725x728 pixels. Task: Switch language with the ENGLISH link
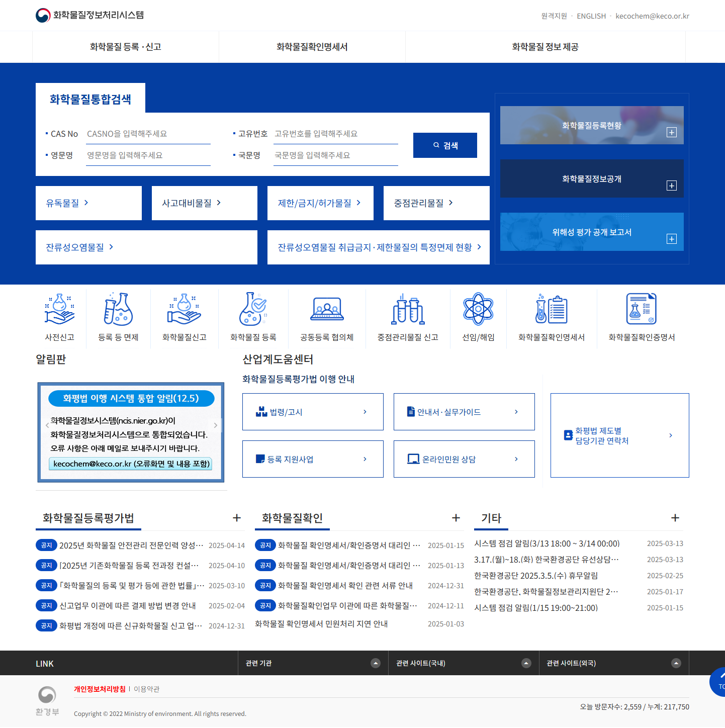pos(591,16)
